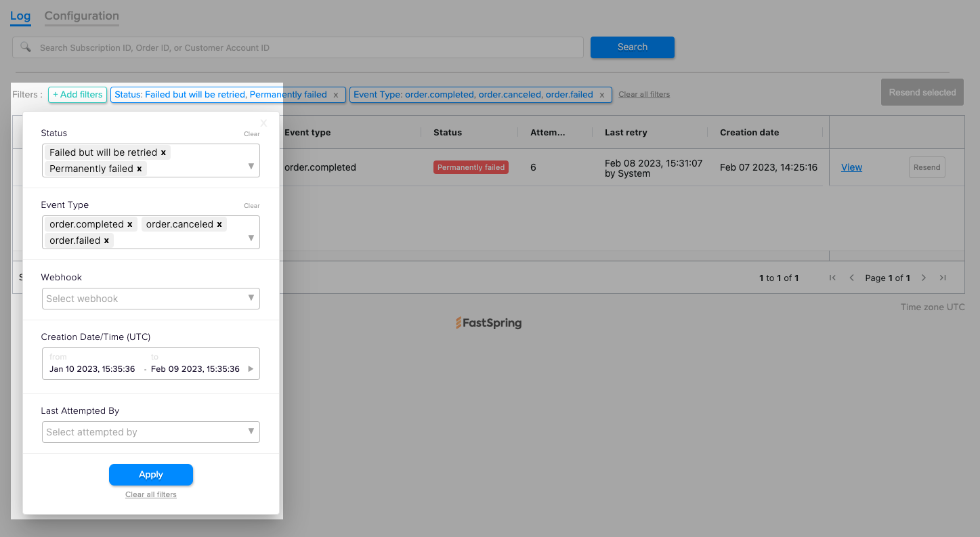Go to last page of results
The height and width of the screenshot is (537, 980).
coord(943,278)
